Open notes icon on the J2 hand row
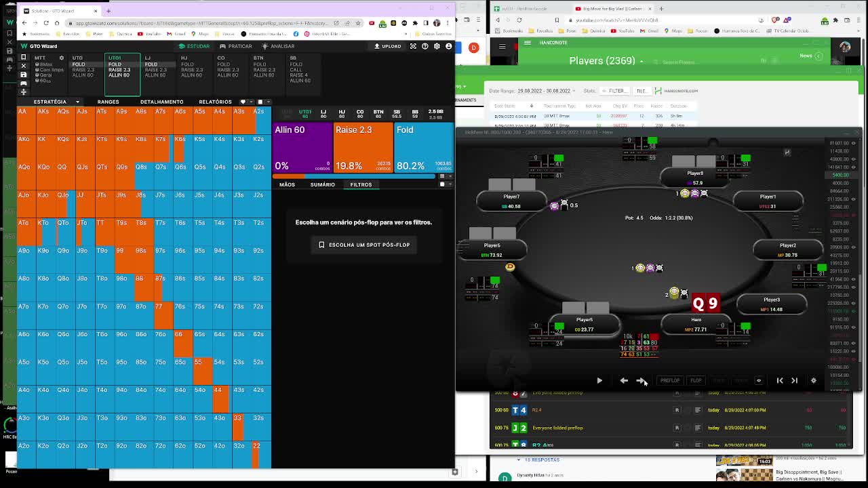The height and width of the screenshot is (488, 868). 698,428
